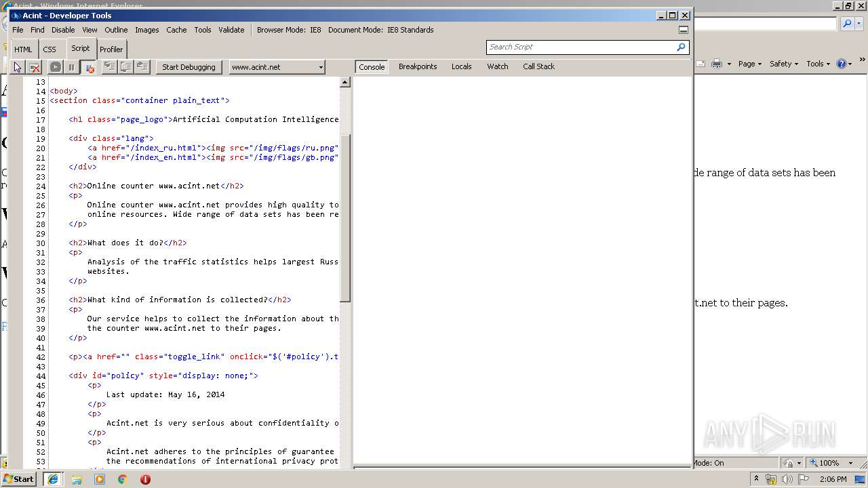Open the View menu
868x488 pixels.
point(90,30)
